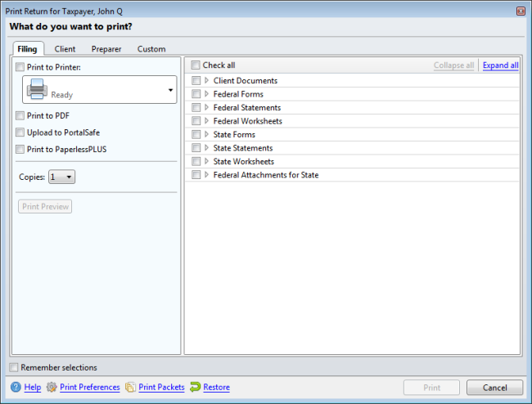Switch to the Preparer tab
Viewport: 532px width, 404px height.
pos(106,49)
